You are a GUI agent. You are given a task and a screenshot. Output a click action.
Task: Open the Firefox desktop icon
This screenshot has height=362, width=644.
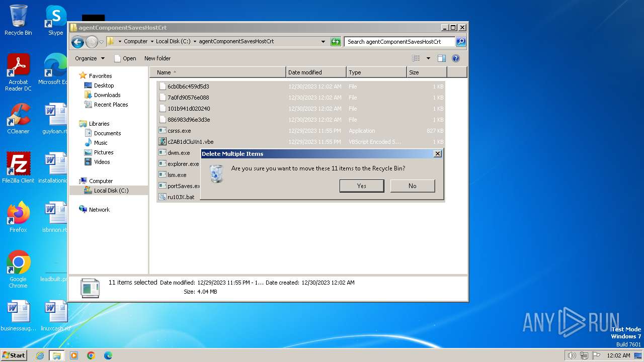18,217
